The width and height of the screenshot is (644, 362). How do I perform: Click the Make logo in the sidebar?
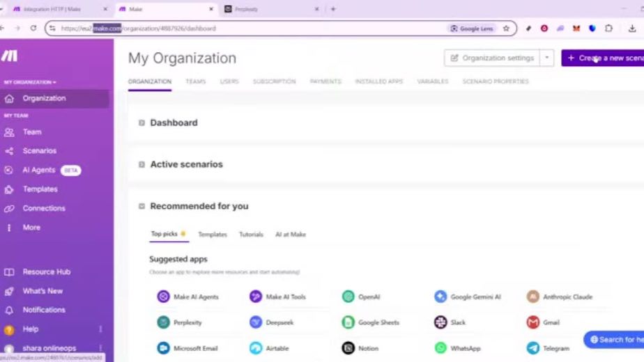tap(9, 56)
